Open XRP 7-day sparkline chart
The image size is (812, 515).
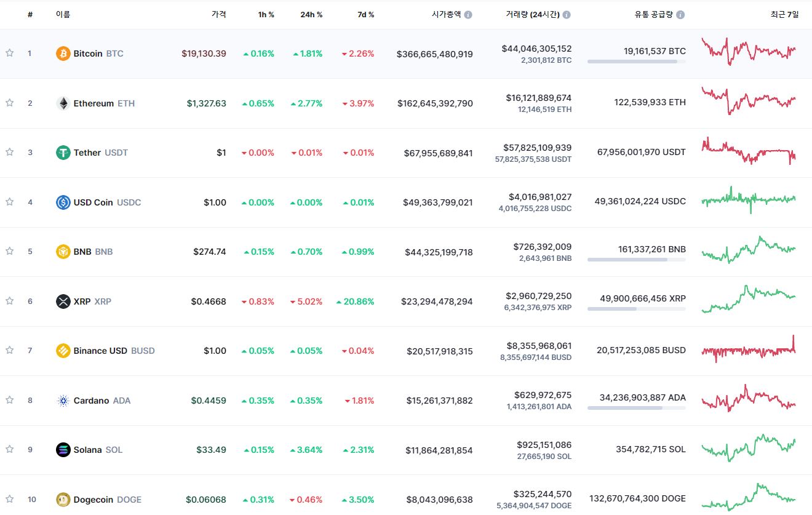point(749,298)
